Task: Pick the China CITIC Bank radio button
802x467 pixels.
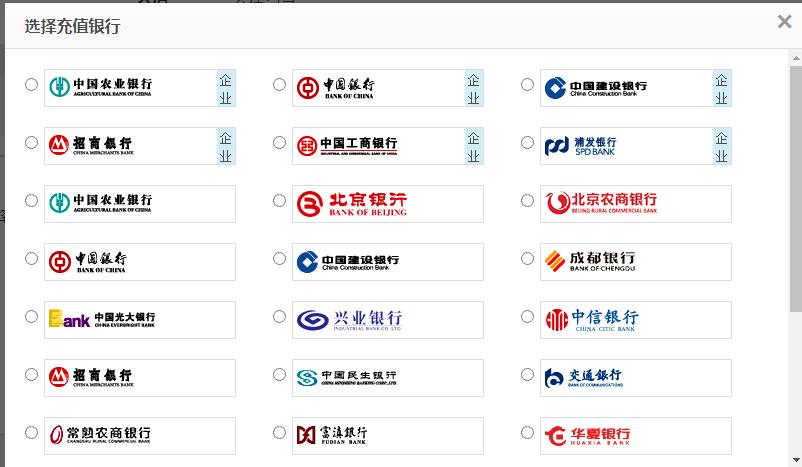Action: (527, 317)
